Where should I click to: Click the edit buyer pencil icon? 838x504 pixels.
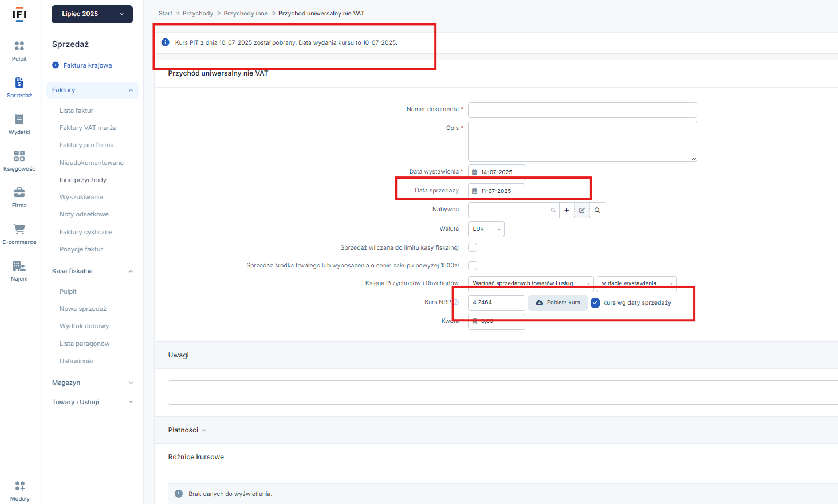pyautogui.click(x=582, y=210)
